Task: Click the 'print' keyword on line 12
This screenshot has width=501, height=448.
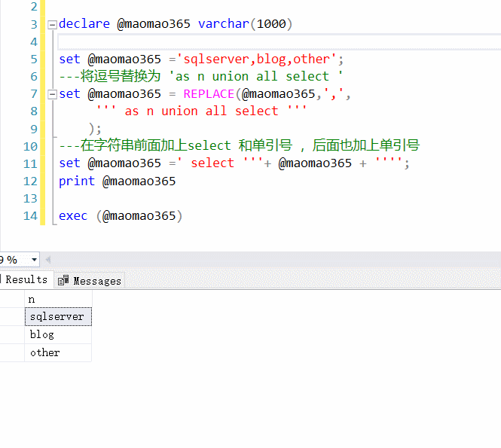Action: pos(77,181)
